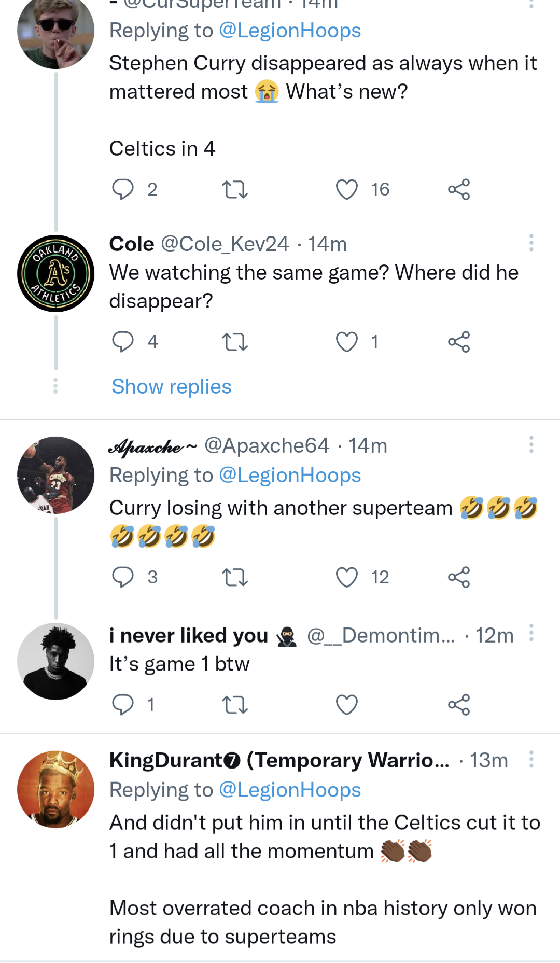Open @LegionHoops mention in KingDurant's tweet
The height and width of the screenshot is (963, 560).
pyautogui.click(x=290, y=790)
